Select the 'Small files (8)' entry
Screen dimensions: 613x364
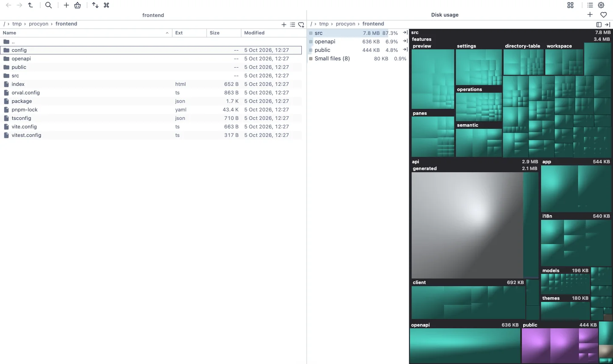(358, 59)
